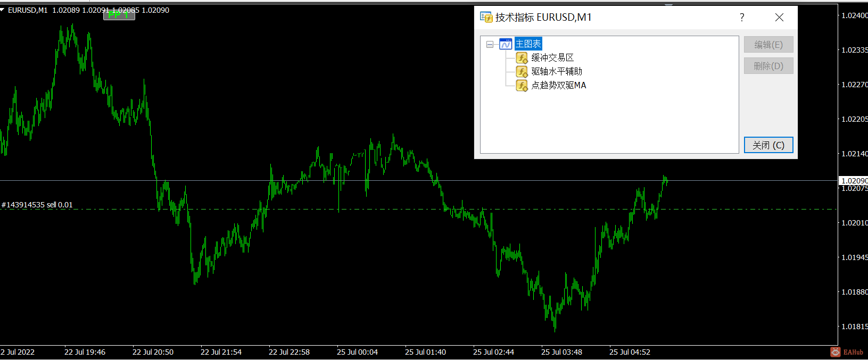The image size is (868, 360).
Task: Click the current price label 1.02090
Action: tap(854, 181)
